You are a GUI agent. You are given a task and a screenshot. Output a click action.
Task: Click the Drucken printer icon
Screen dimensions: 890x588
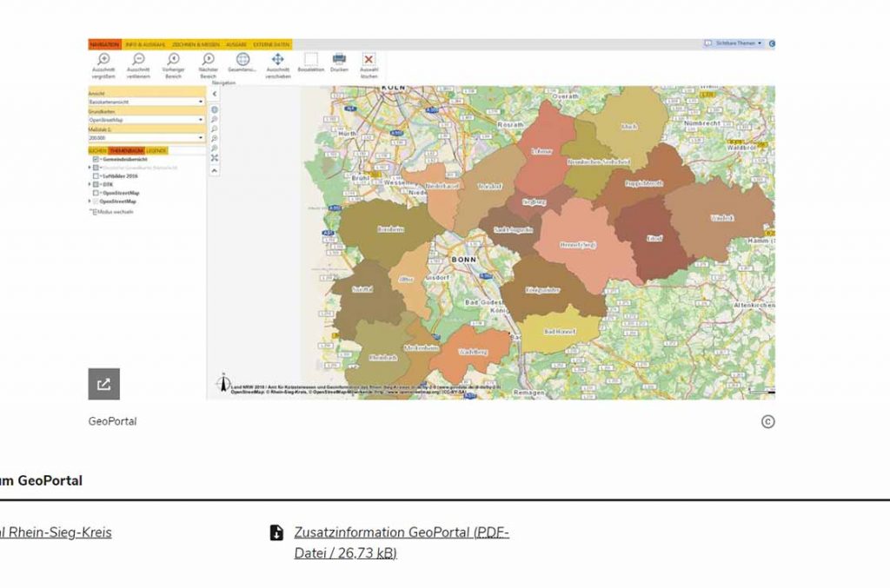340,58
